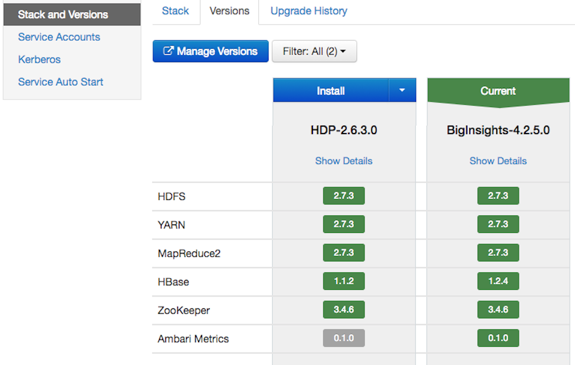Click HDFS 2.7.3 badge under BigInsights
575x365 pixels.
498,196
